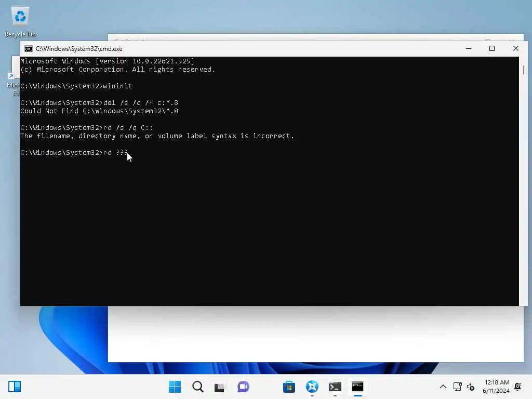Open the muted volume tray icon
The image size is (532, 399).
[471, 387]
